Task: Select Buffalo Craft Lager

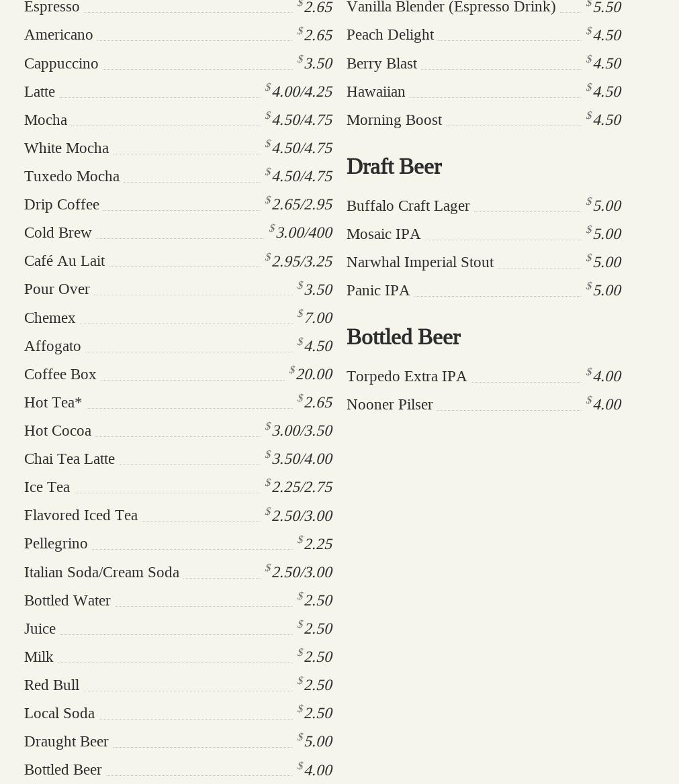Action: pos(408,205)
